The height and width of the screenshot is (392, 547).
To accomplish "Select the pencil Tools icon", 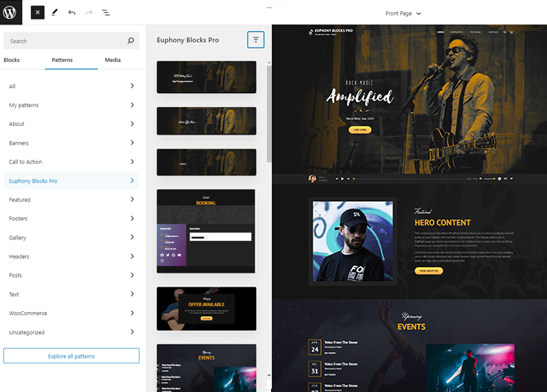I will 55,13.
